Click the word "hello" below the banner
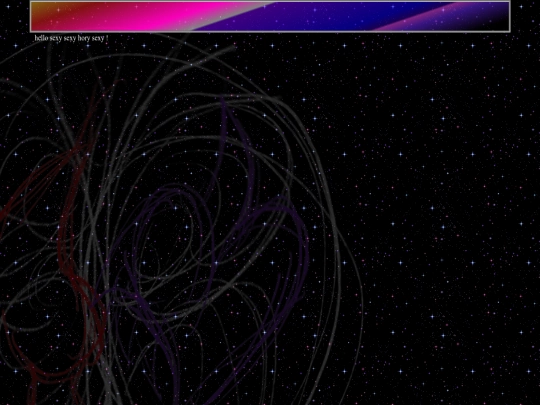Viewport: 540px width, 405px height. click(41, 38)
